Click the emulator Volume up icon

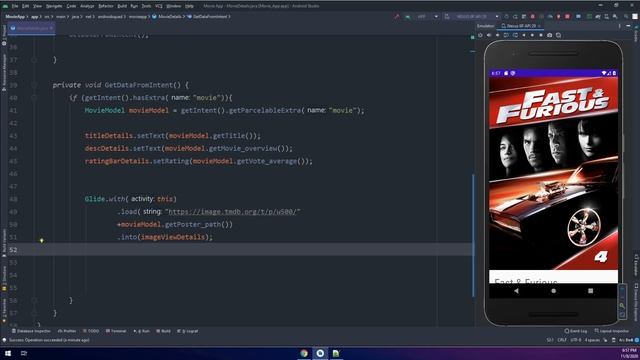(489, 35)
